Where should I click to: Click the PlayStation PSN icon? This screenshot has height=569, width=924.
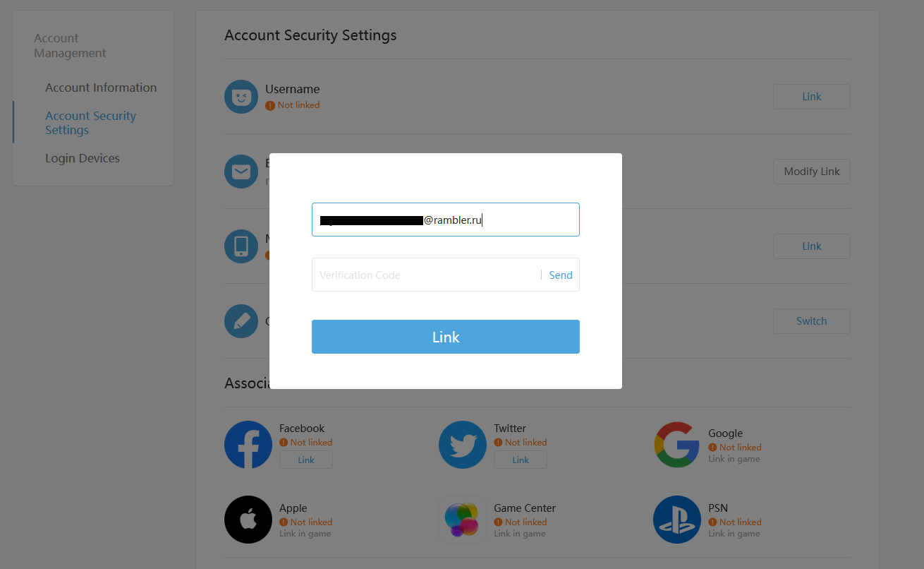(x=677, y=520)
